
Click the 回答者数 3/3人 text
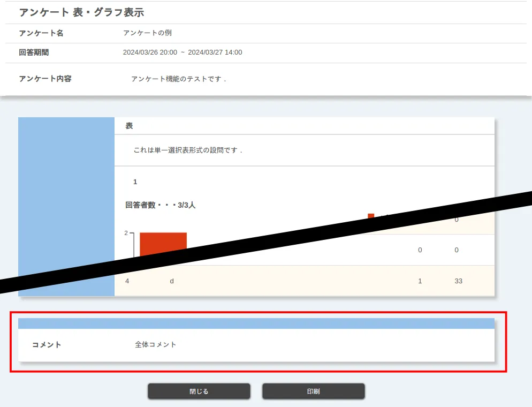click(160, 205)
